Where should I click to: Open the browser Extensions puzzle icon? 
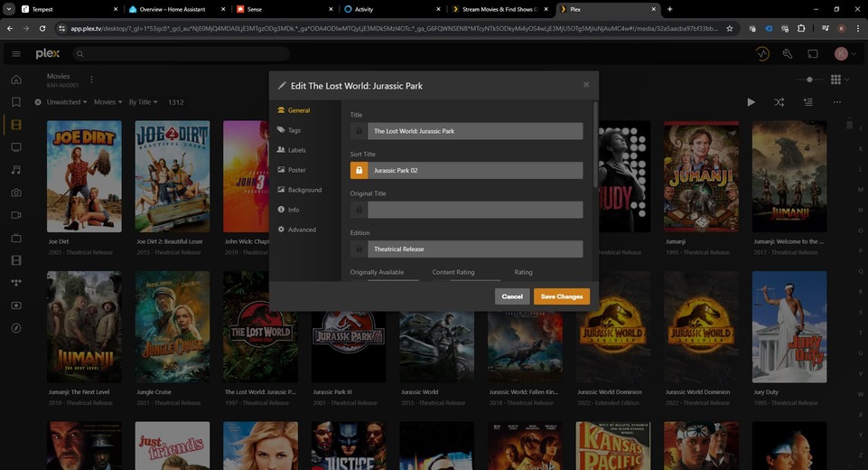tap(801, 28)
